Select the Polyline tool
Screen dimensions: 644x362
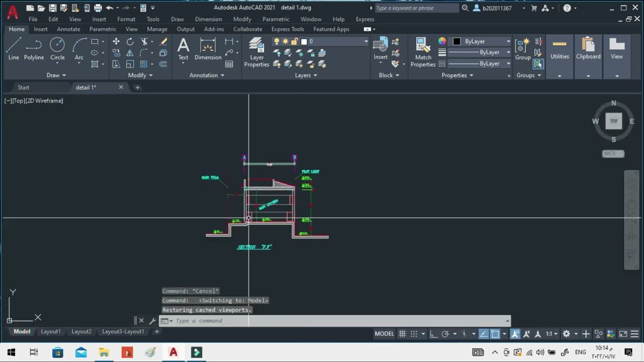[x=34, y=49]
